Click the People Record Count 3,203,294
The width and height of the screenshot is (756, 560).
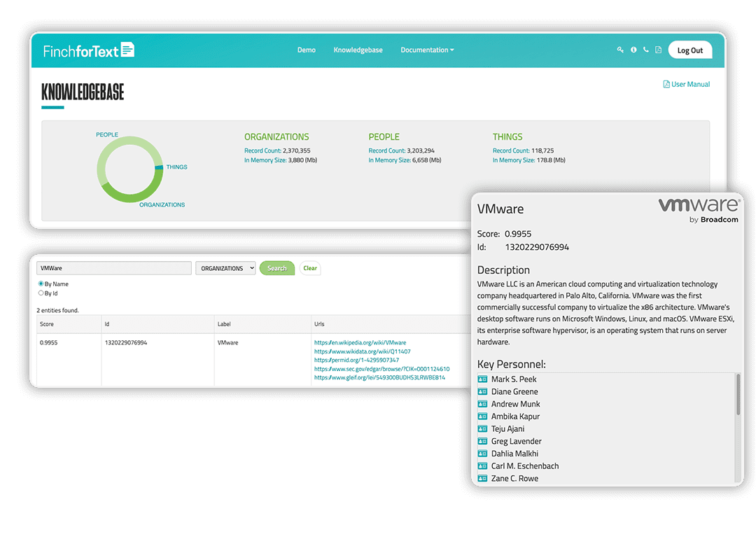tap(401, 150)
